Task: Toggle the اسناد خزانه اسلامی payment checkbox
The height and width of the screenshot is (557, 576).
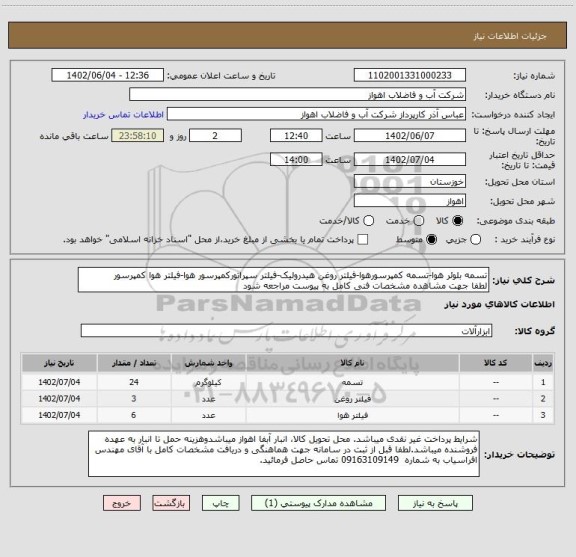Action: click(363, 240)
